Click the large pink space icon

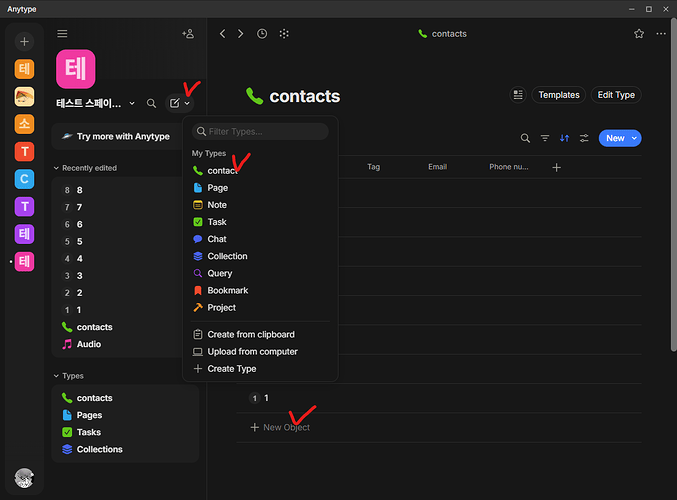76,69
